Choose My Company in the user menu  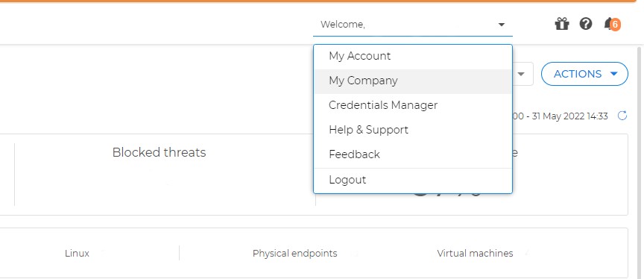pos(413,81)
